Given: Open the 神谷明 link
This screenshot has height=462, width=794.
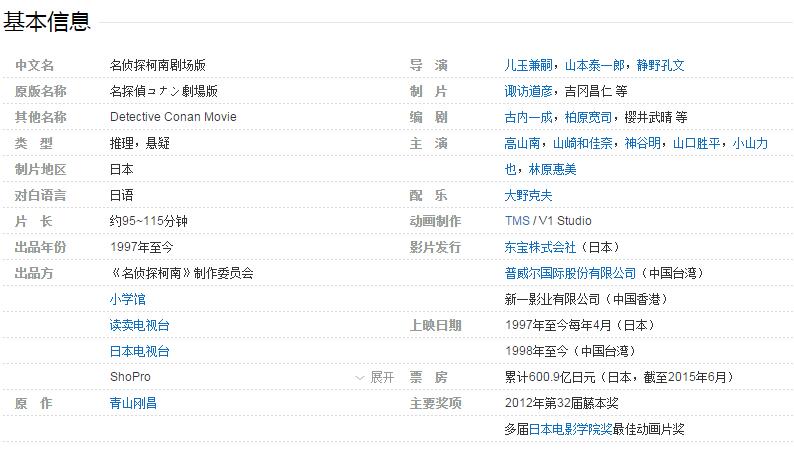Looking at the screenshot, I should pos(643,143).
